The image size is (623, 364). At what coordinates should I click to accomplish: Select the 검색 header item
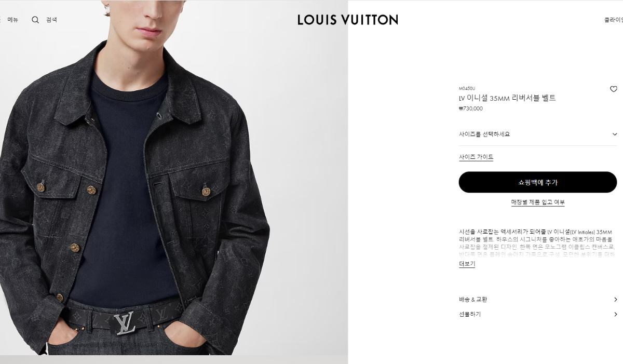pos(51,20)
